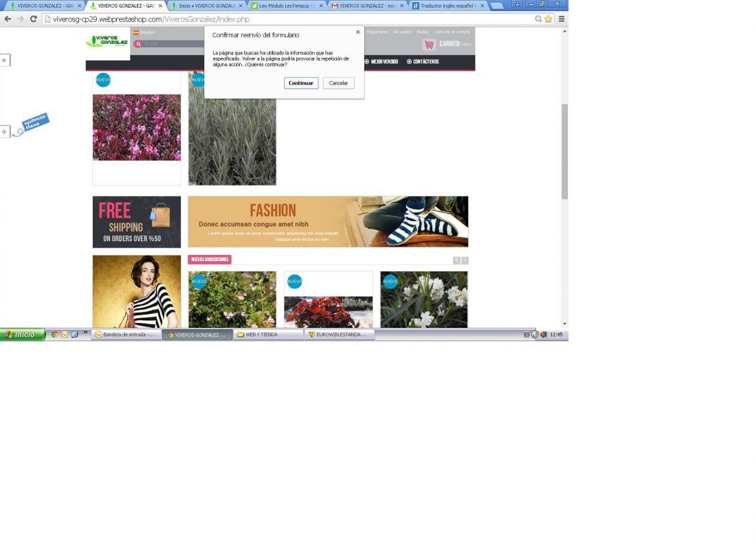Open the Chrome hamburger menu
The image size is (756, 549).
[x=562, y=19]
